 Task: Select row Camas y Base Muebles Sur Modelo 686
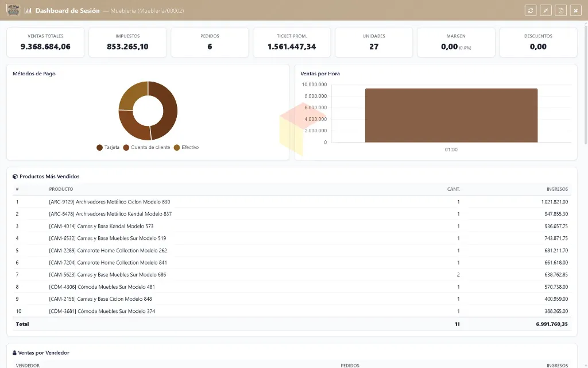(x=292, y=274)
